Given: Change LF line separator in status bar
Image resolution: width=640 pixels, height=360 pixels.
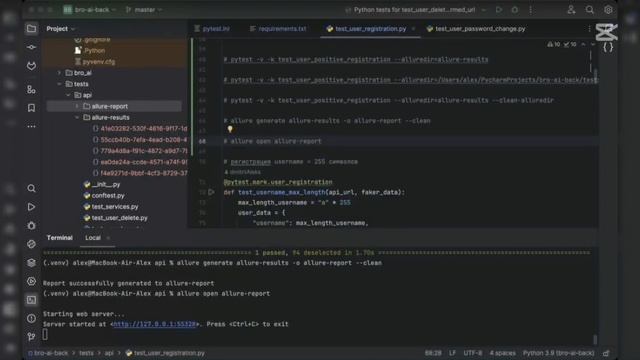Looking at the screenshot, I should (452, 353).
